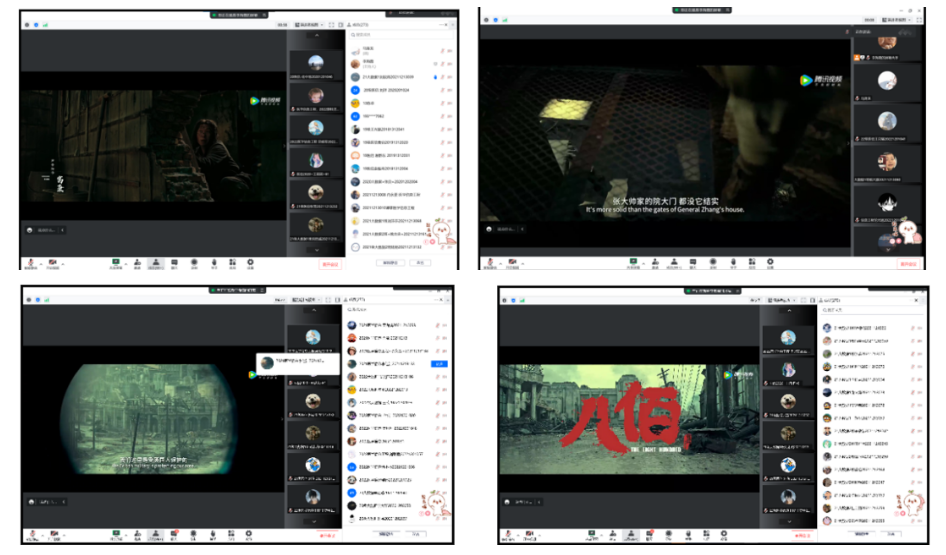Open apps grid icon in woman-by-wall window toolbar
This screenshot has height=555, width=946.
pyautogui.click(x=232, y=263)
